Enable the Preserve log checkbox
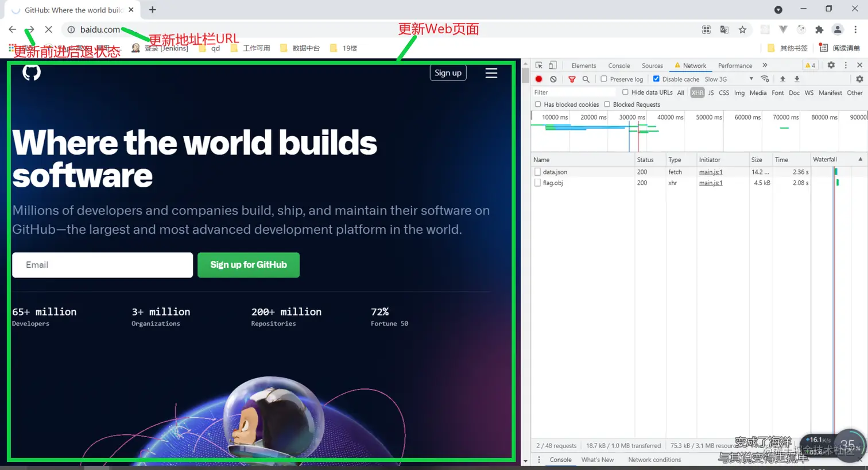 (x=604, y=79)
